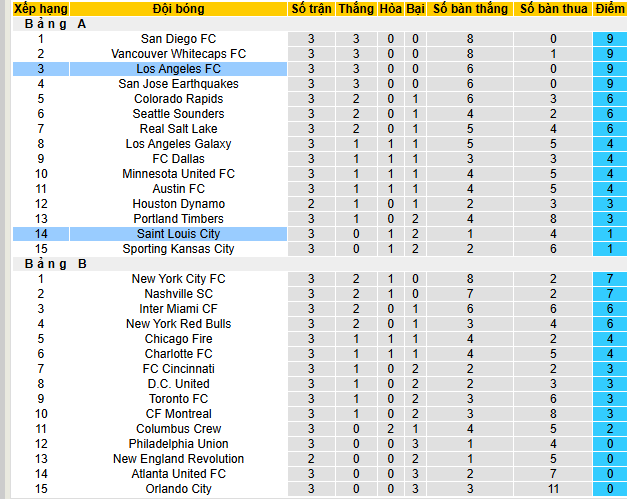The image size is (627, 499).
Task: Click the Số bàn thắng column header
Action: pyautogui.click(x=469, y=9)
